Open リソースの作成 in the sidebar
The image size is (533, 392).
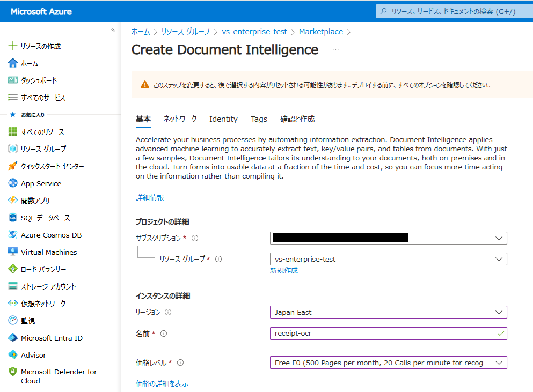tap(40, 46)
